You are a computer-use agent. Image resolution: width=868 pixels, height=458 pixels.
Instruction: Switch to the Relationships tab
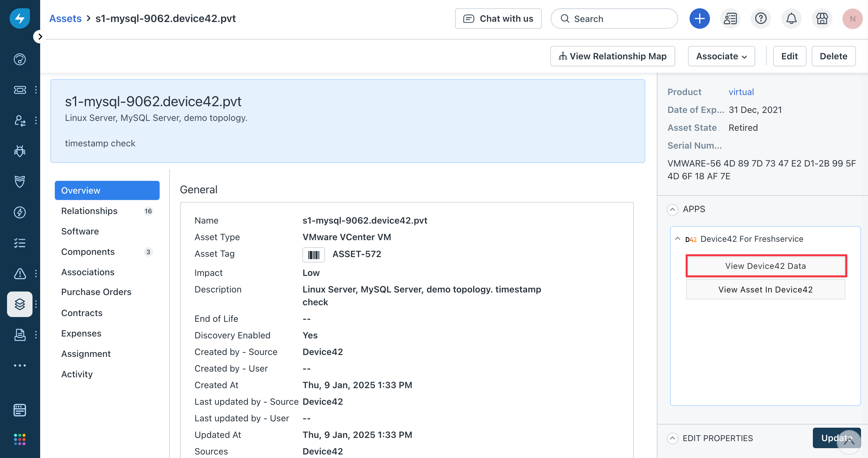pos(89,211)
